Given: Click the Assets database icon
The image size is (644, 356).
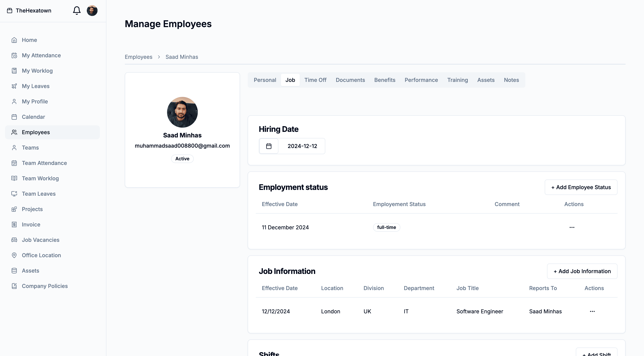Looking at the screenshot, I should click(x=14, y=270).
